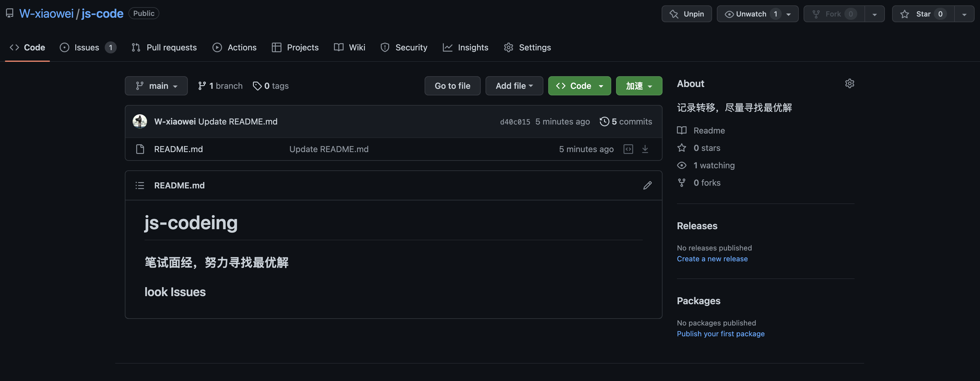
Task: Click the Fork button
Action: [x=834, y=14]
